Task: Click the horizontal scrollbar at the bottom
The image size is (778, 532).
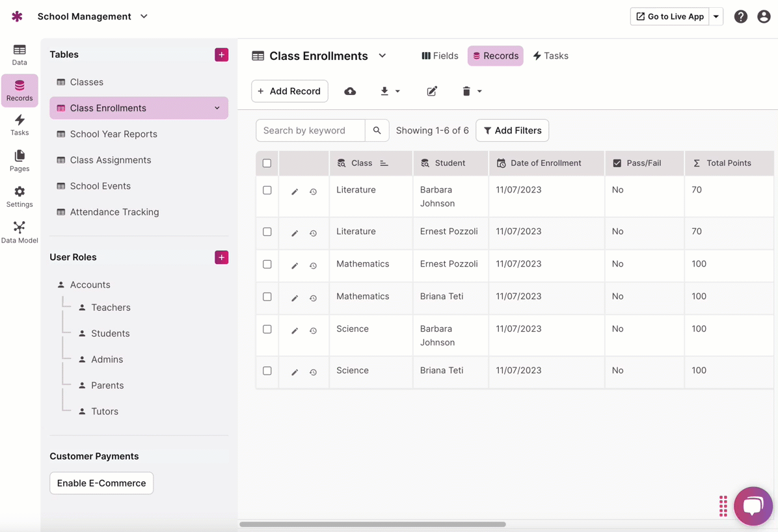Action: [372, 524]
